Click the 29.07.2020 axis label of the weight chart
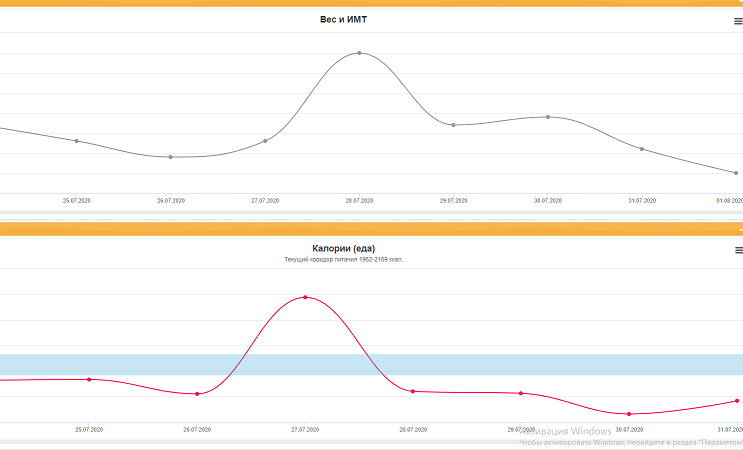 pyautogui.click(x=453, y=201)
